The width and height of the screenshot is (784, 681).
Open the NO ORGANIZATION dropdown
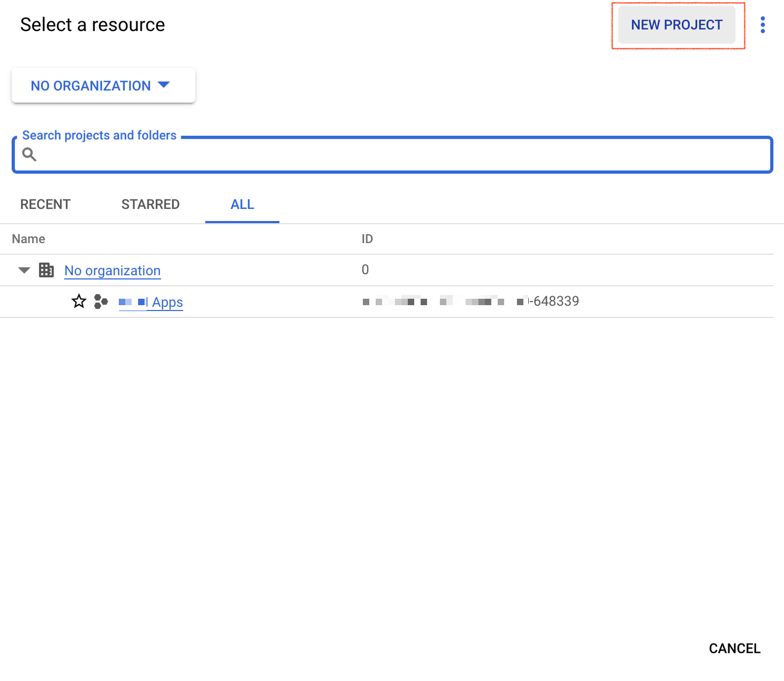coord(103,86)
